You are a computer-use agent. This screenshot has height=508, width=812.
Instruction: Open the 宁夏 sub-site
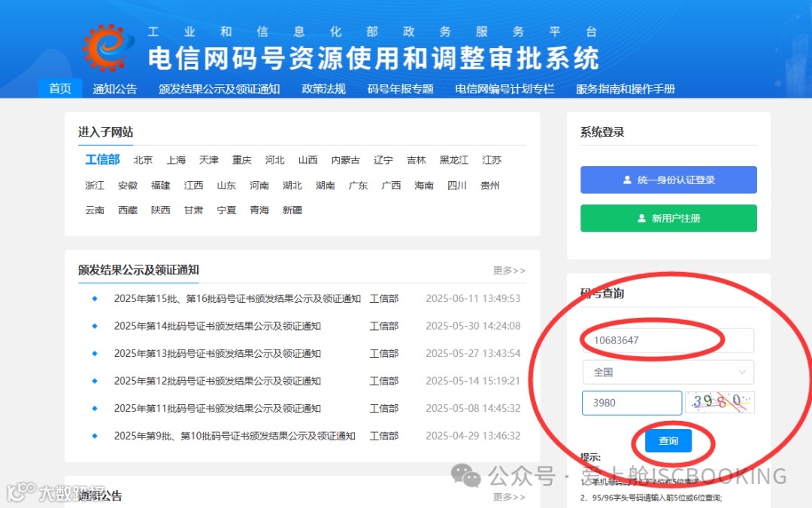click(x=226, y=210)
